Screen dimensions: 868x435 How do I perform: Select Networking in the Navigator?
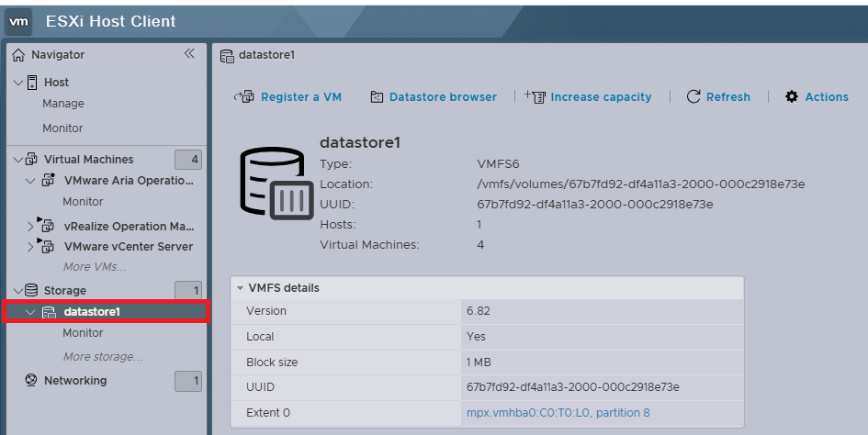[75, 380]
